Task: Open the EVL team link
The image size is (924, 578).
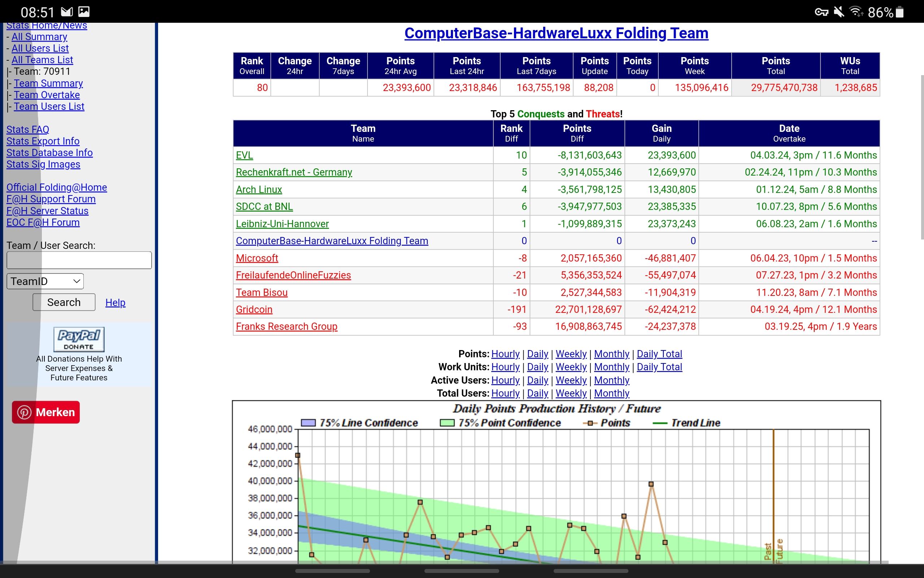Action: [244, 155]
